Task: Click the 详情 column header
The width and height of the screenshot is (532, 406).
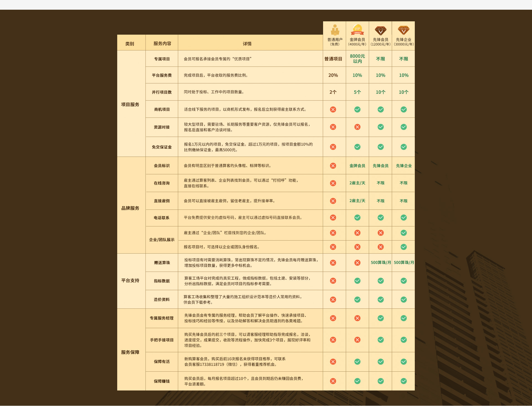Action: 247,44
